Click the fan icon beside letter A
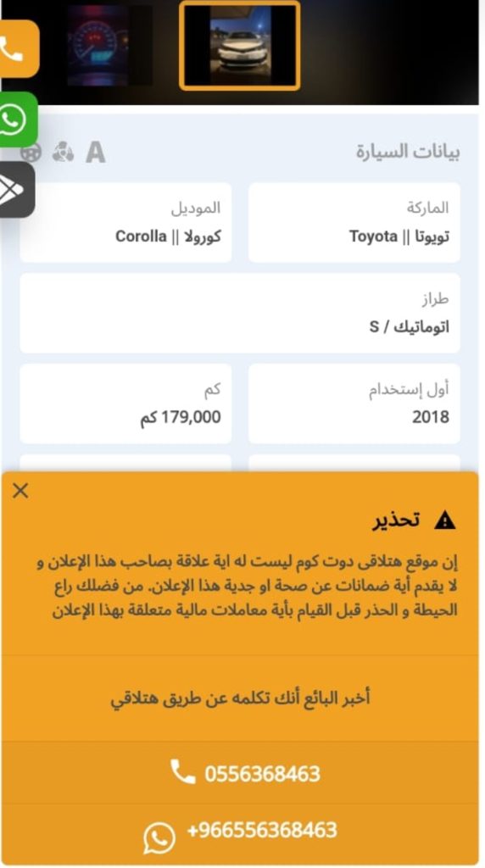 click(x=63, y=152)
